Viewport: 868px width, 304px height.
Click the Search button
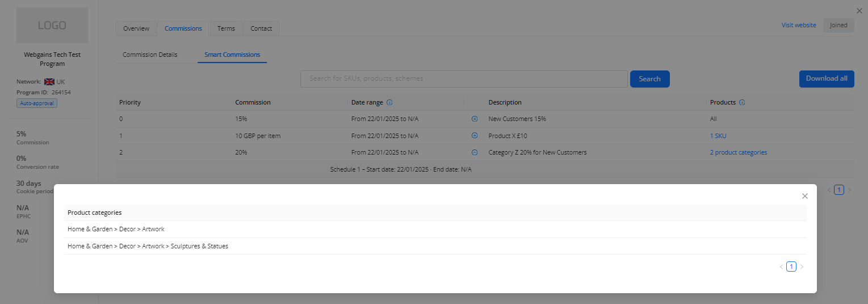click(x=649, y=79)
